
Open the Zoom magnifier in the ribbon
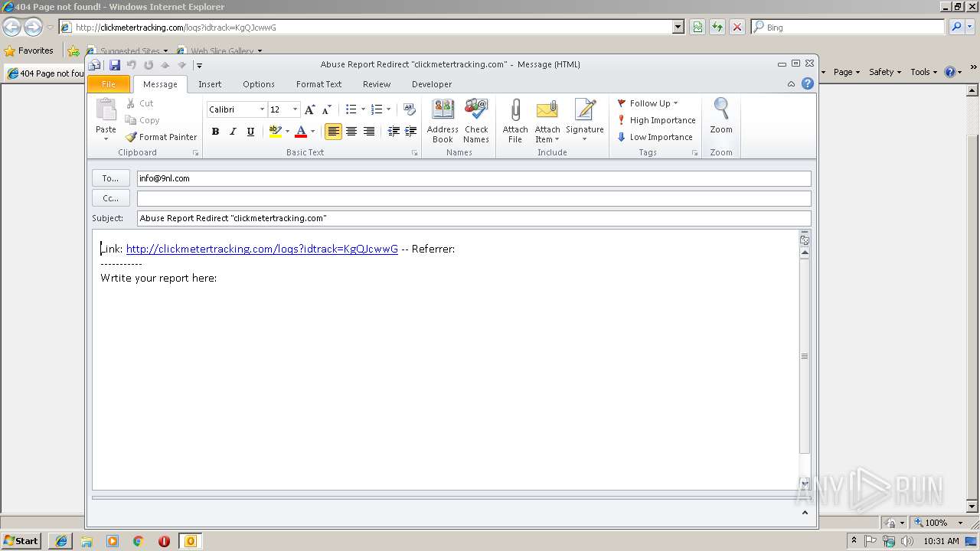point(721,116)
